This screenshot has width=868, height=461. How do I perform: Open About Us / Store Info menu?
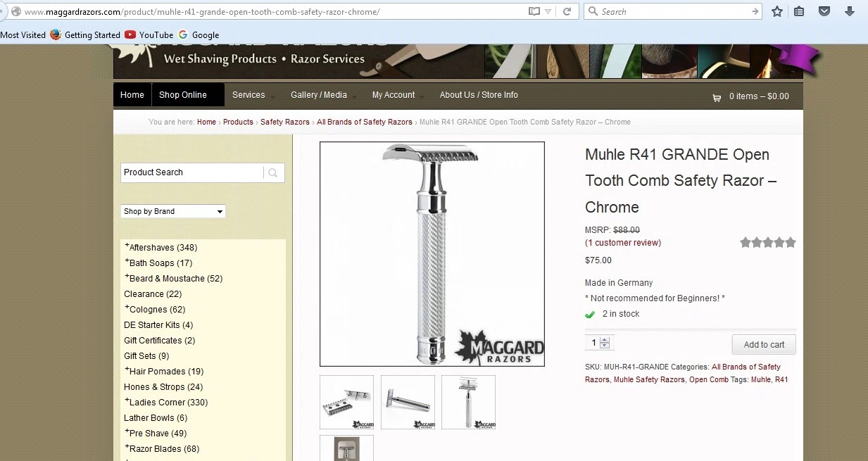coord(479,95)
